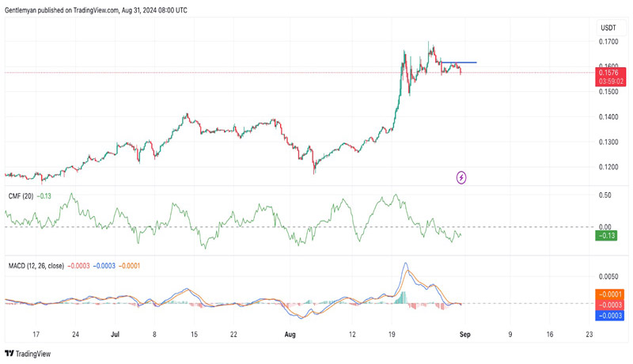Click the 0.00 CMF axis label
The image size is (633, 364).
(x=605, y=227)
